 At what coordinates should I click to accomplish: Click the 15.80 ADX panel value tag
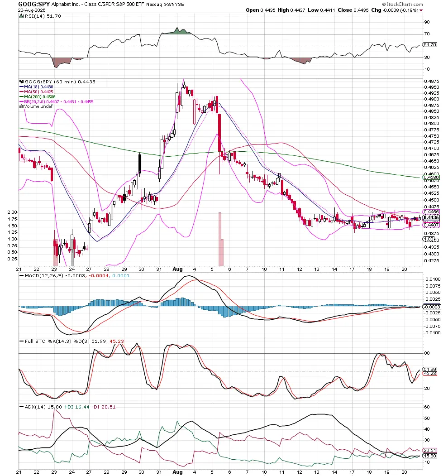coord(430,456)
